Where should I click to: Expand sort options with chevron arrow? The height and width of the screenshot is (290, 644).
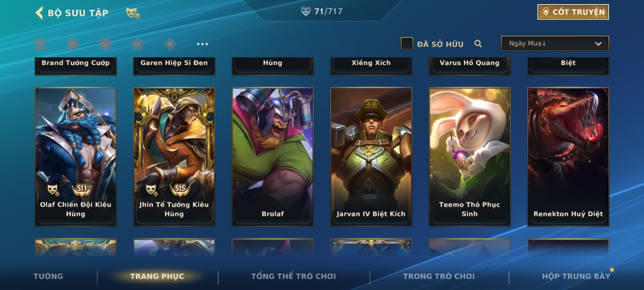point(598,44)
